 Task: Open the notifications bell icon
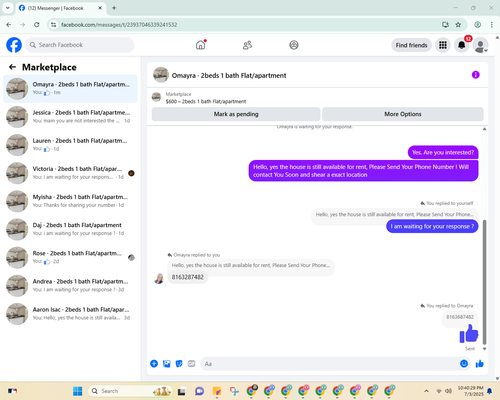pyautogui.click(x=462, y=45)
